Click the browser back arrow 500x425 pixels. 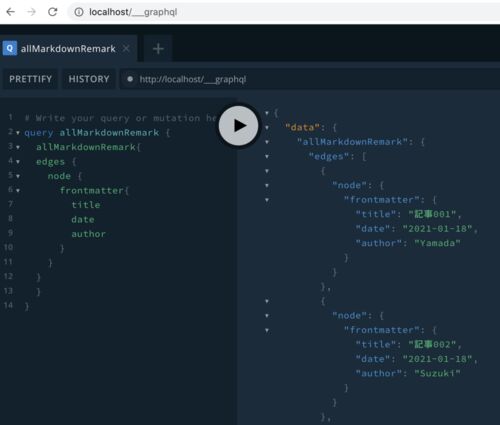click(x=11, y=12)
